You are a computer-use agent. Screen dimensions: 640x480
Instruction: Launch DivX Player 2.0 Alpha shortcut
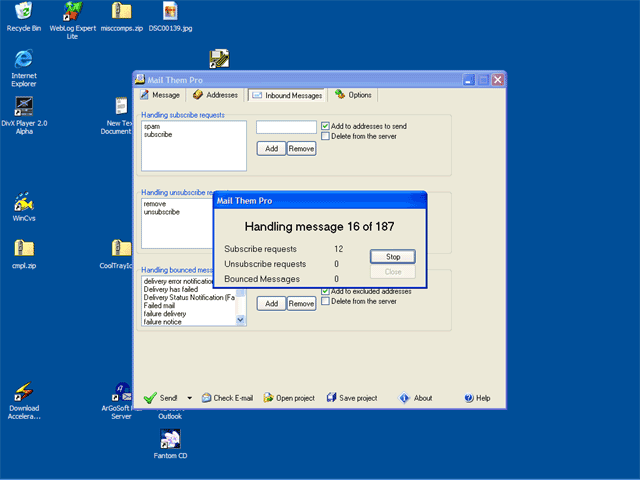point(24,115)
